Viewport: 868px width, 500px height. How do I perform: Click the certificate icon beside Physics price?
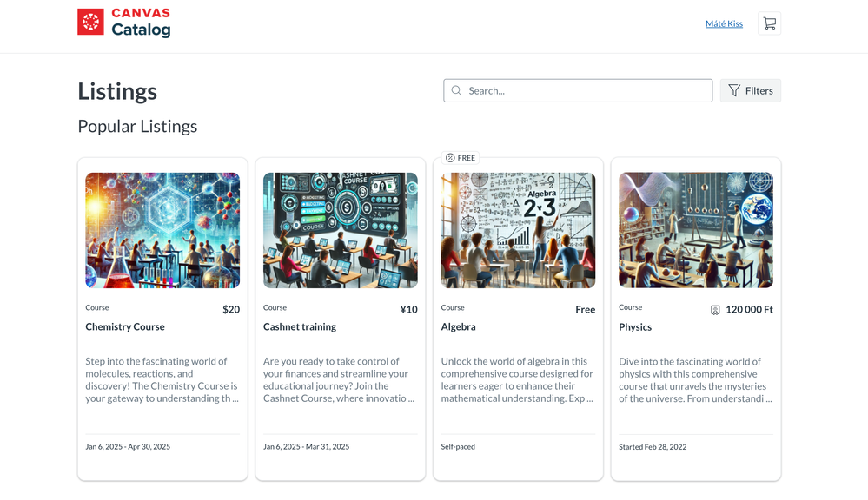coord(715,310)
